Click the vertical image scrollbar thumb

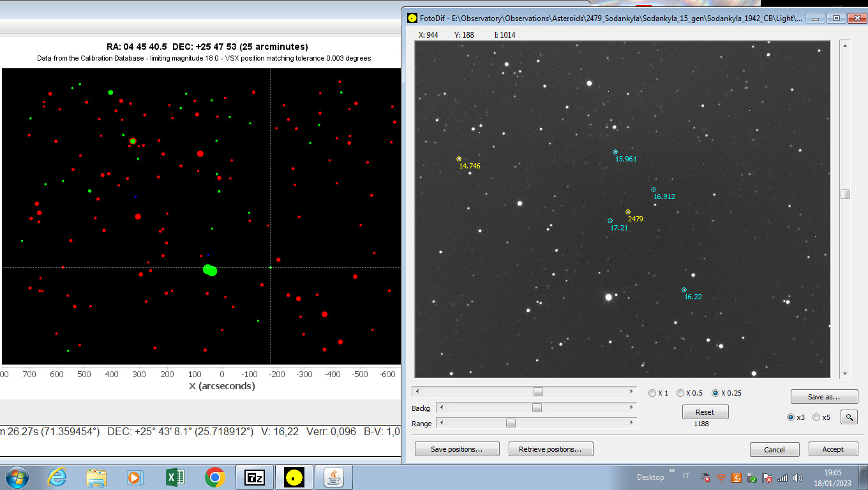click(x=845, y=194)
